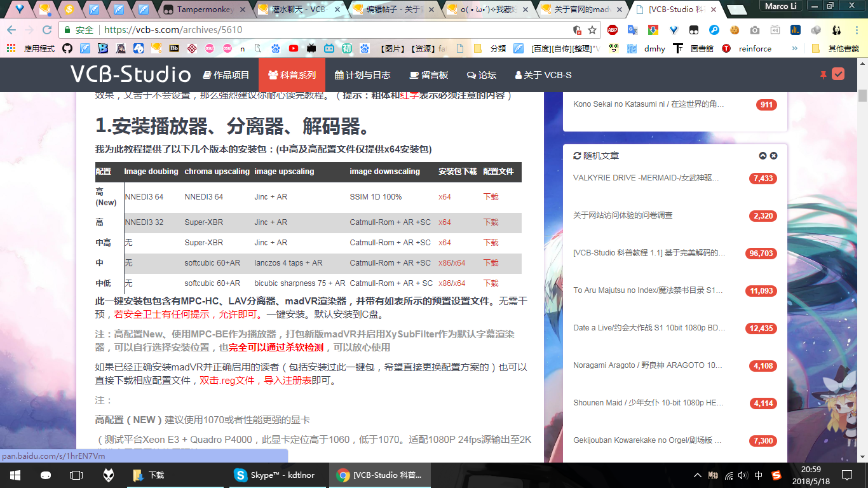Click the VCB-Studio site logo
The height and width of the screenshot is (488, 868).
pyautogui.click(x=130, y=74)
